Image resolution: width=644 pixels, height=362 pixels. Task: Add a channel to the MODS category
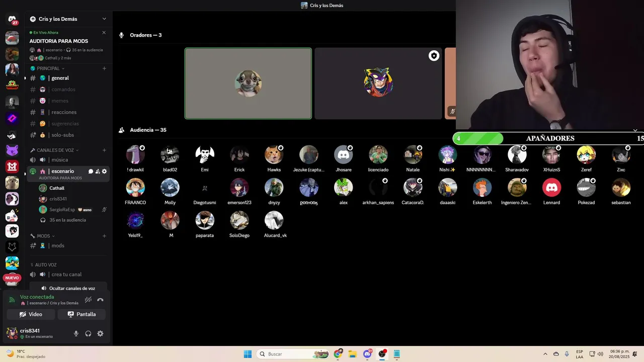coord(104,236)
